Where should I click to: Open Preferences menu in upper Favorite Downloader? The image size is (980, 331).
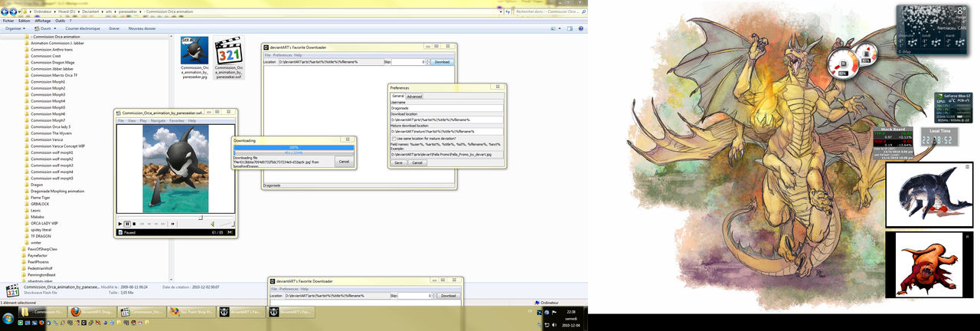283,55
